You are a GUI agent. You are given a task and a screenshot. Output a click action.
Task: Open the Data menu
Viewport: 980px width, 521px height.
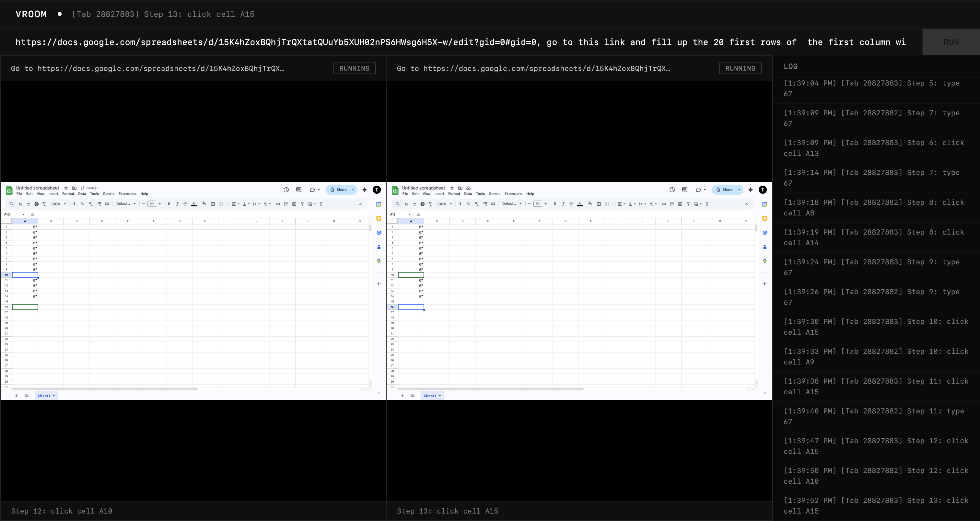tap(82, 193)
